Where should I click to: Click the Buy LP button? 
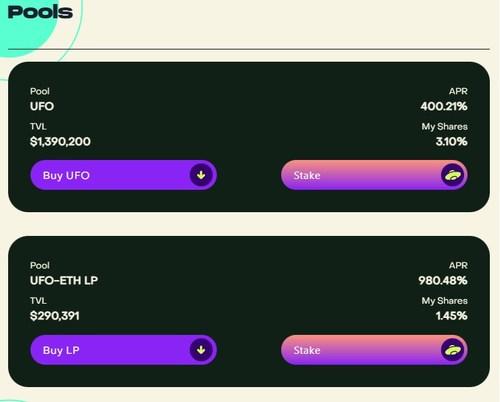coord(124,350)
